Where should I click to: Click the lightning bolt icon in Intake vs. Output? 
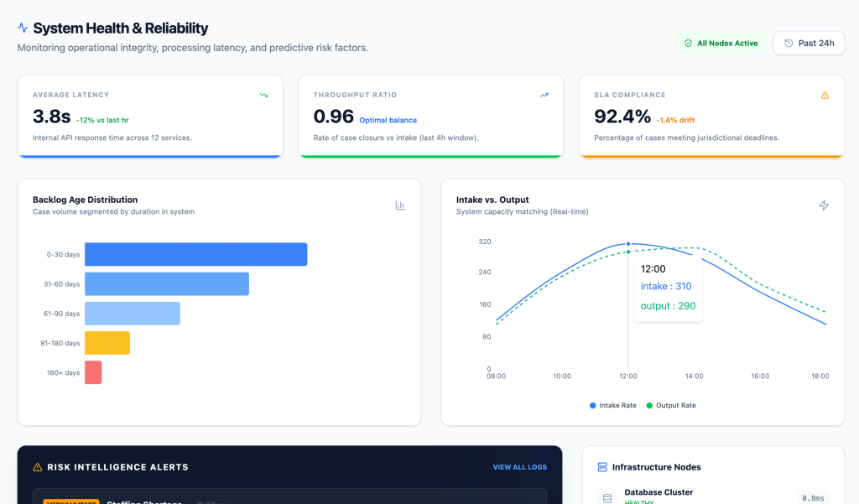coord(824,205)
